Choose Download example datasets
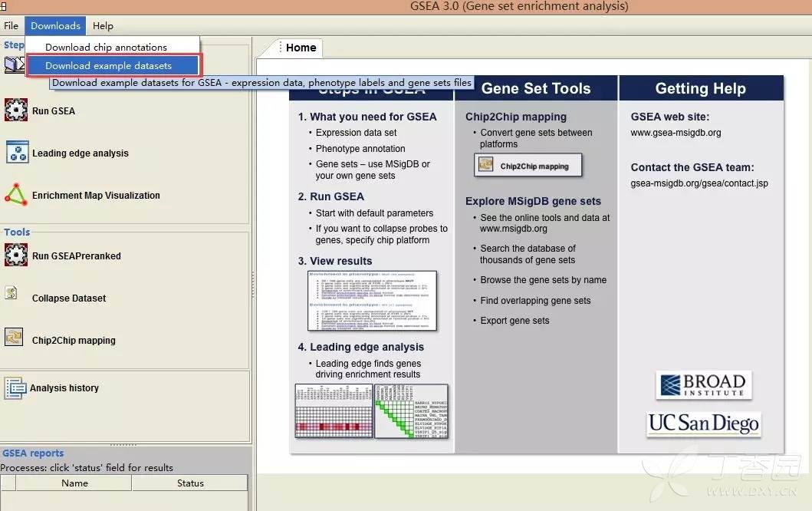 [113, 65]
